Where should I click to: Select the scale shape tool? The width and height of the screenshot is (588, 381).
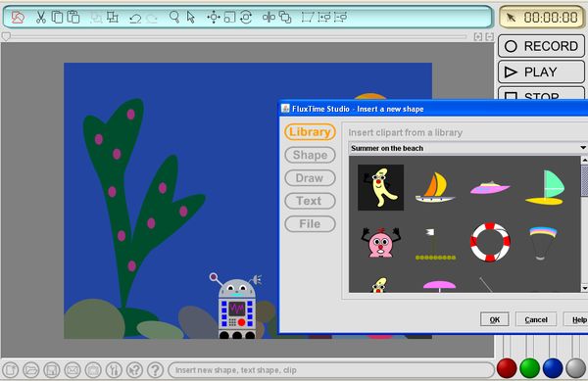click(x=229, y=18)
